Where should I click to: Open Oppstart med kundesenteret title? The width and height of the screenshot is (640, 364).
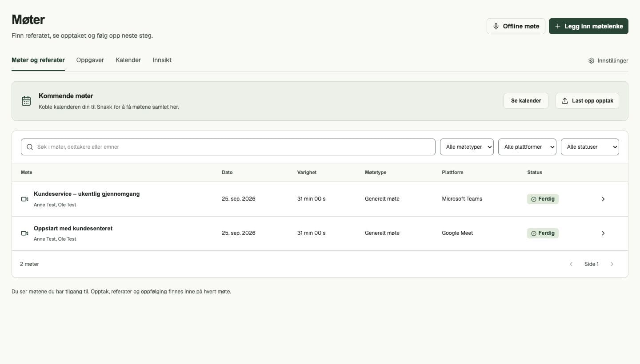click(x=73, y=228)
